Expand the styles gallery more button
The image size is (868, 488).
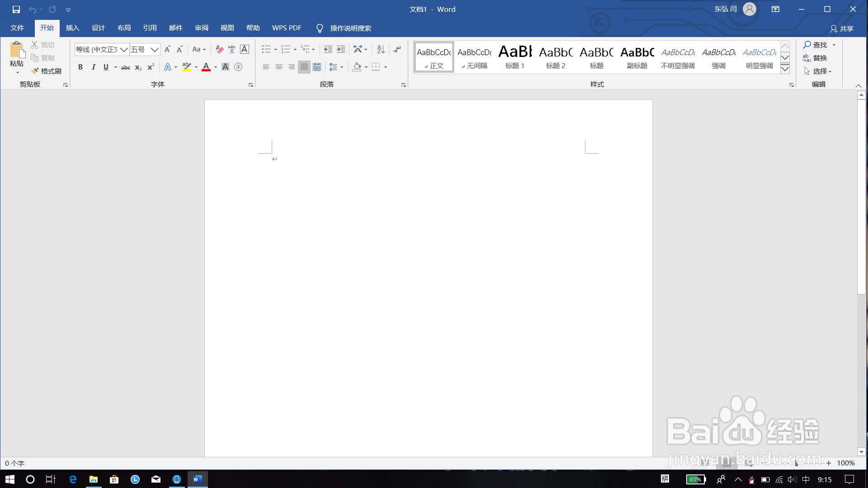point(785,69)
